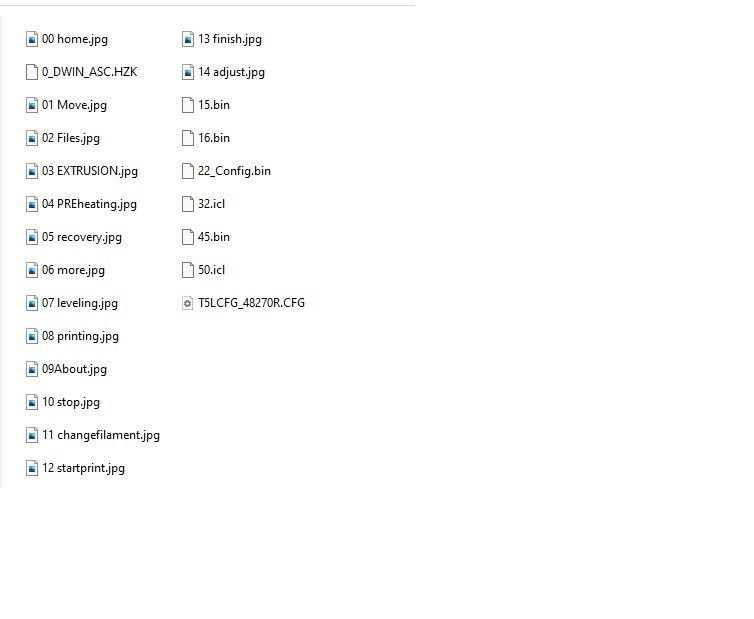This screenshot has width=754, height=619.
Task: Select the file name 00 home.jpg
Action: [75, 39]
